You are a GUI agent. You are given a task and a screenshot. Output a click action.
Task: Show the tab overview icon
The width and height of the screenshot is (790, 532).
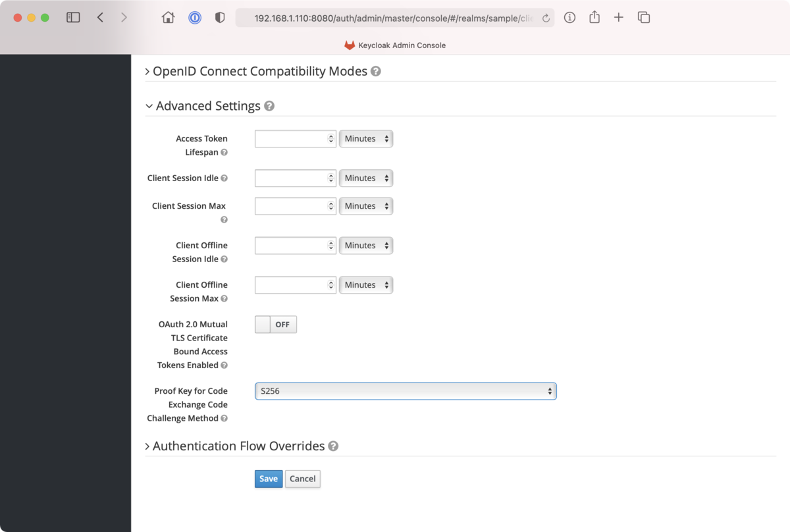point(644,18)
